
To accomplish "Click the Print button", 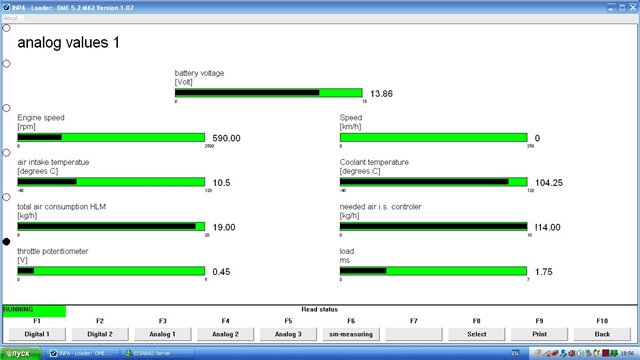I will coord(540,334).
